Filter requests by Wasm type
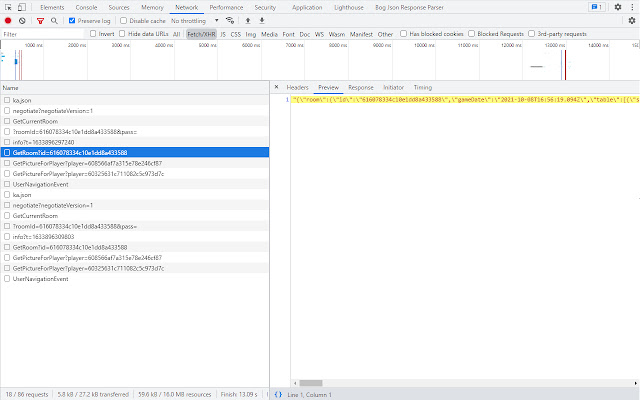Image resolution: width=640 pixels, height=400 pixels. [x=337, y=34]
